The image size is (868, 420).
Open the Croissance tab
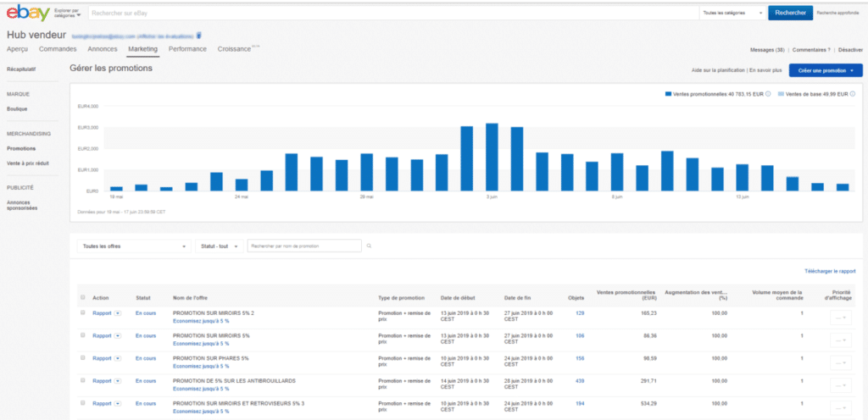234,49
